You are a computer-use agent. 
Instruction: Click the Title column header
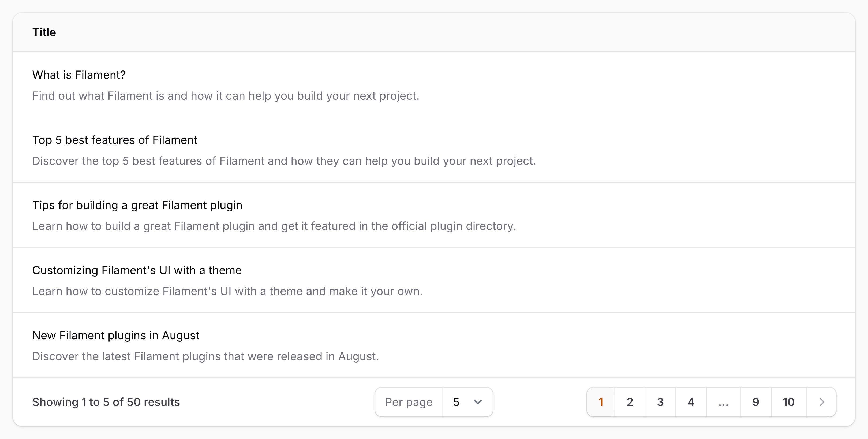pyautogui.click(x=44, y=32)
